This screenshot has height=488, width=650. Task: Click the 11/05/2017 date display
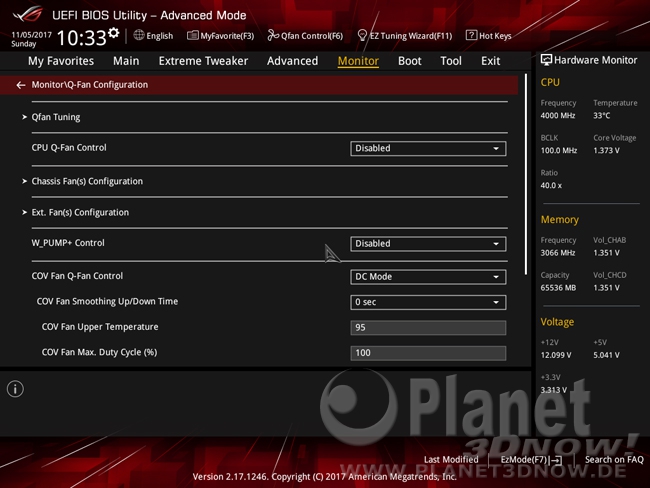(x=31, y=35)
